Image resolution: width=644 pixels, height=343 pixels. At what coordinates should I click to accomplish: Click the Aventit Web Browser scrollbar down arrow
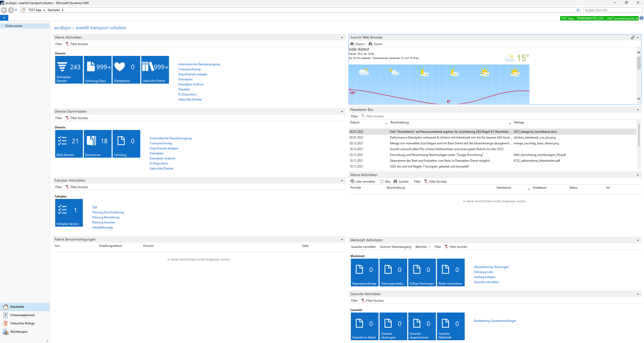point(639,99)
